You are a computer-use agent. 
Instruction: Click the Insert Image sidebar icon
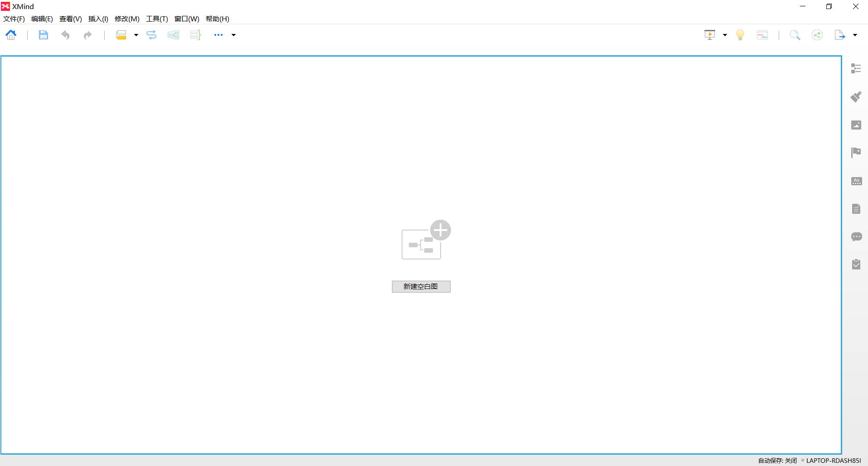coord(856,125)
